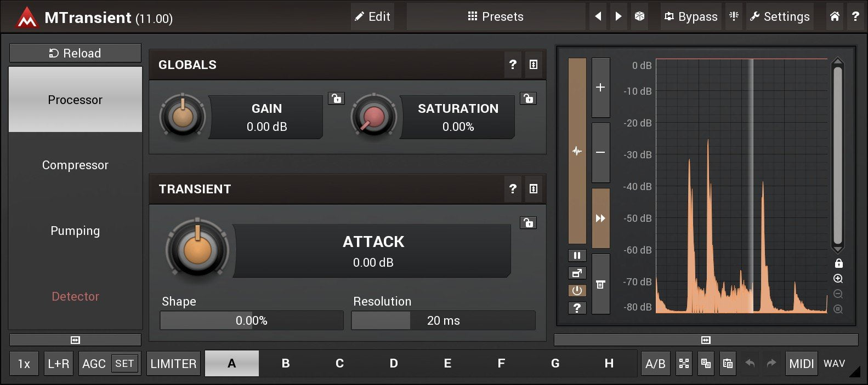868x385 pixels.
Task: Click the copy icon near A/B controls
Action: coord(706,363)
